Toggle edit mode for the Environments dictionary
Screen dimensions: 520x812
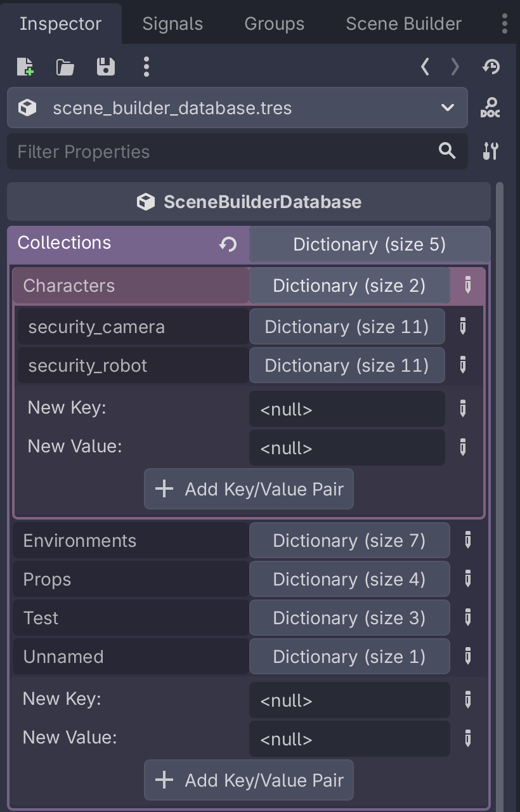(x=467, y=540)
